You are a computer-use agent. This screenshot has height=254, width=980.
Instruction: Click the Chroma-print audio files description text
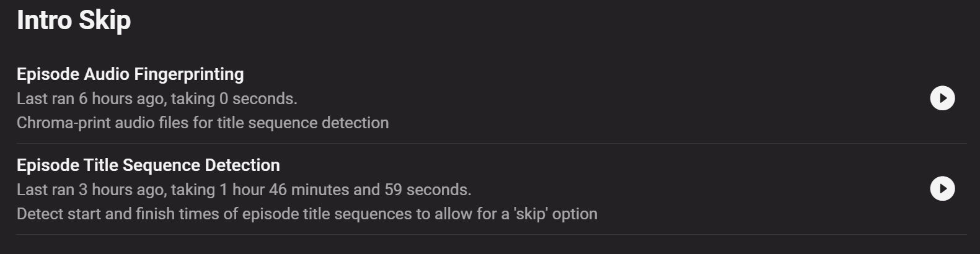pos(203,123)
